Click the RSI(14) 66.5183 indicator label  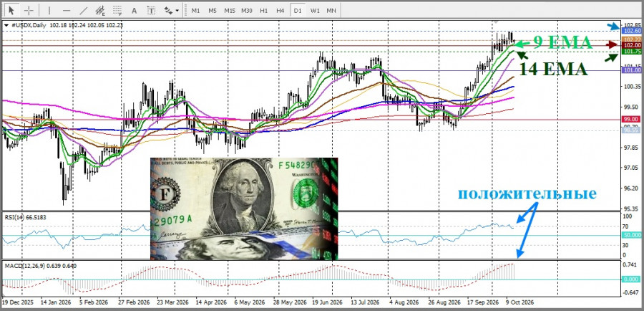point(25,217)
